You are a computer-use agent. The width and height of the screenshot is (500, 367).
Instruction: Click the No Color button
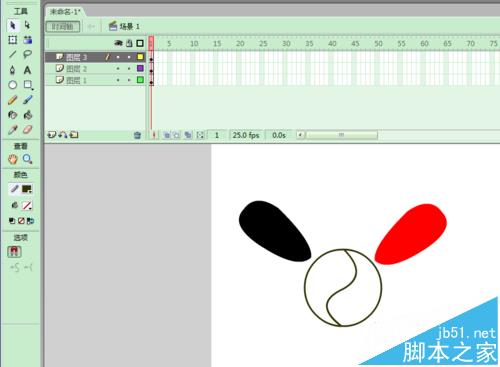[21, 221]
